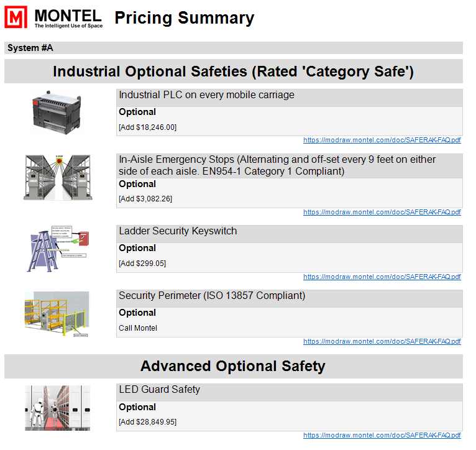
Task: Open the SAFERAK-FAQ link under Security Perimeter
Action: click(382, 342)
